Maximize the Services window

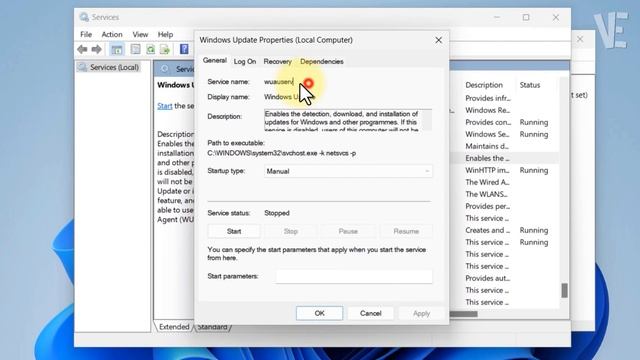(x=526, y=17)
